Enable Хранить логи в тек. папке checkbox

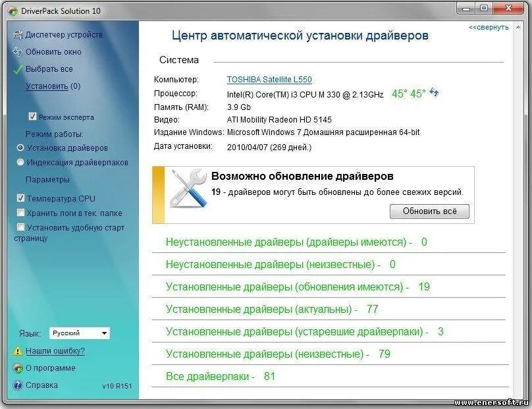[20, 213]
